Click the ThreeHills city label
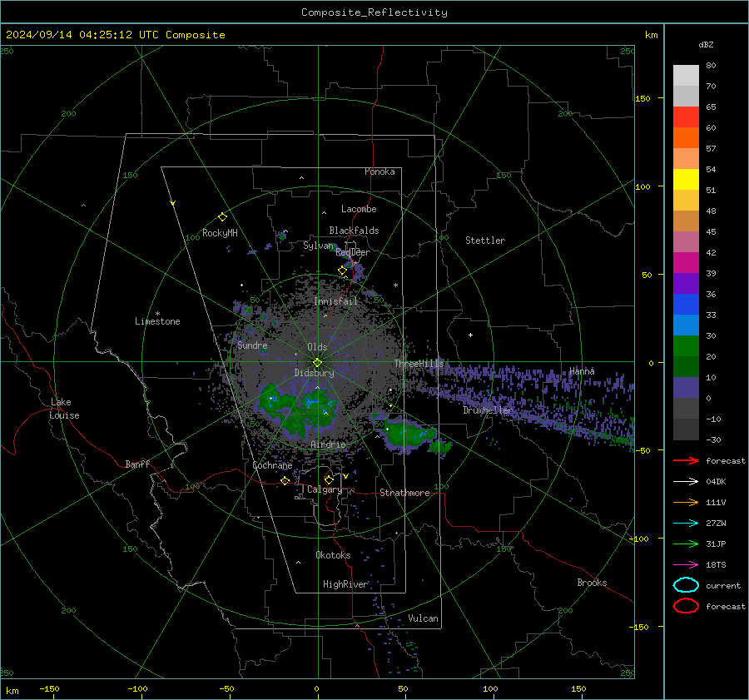This screenshot has width=749, height=700. (419, 364)
